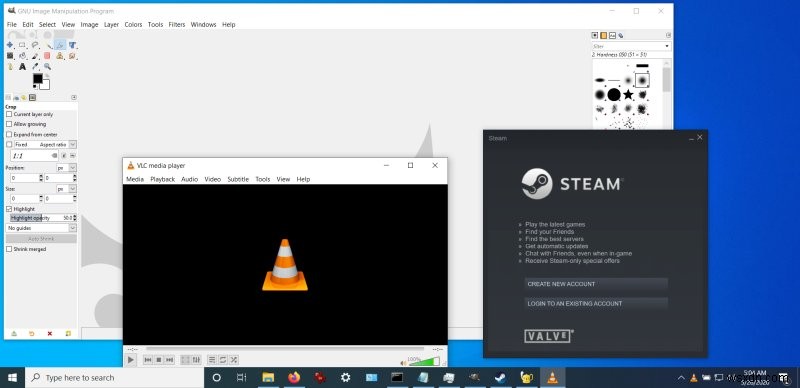Image resolution: width=800 pixels, height=388 pixels.
Task: Open File Explorer from the taskbar
Action: (268, 378)
